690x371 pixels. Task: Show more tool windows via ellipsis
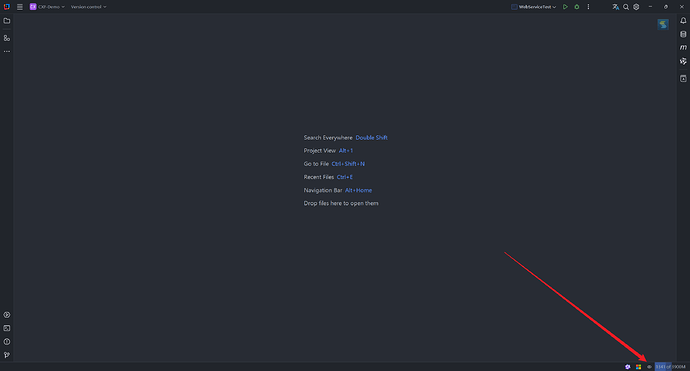(x=7, y=51)
